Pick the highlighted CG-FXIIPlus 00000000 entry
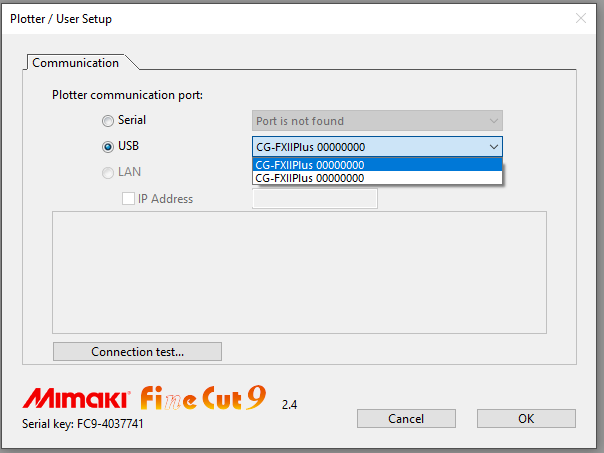 click(377, 165)
